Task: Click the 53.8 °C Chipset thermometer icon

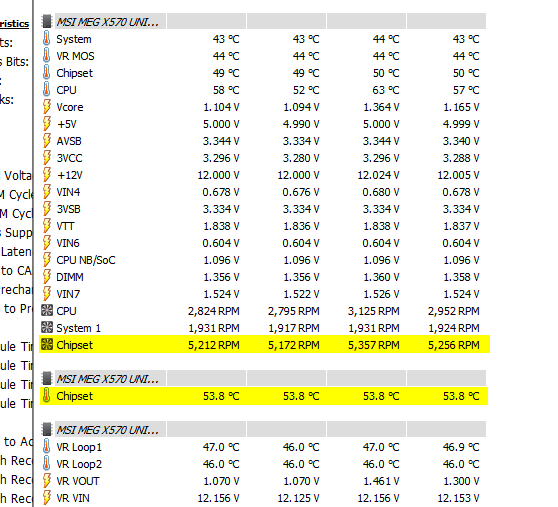Action: (47, 396)
